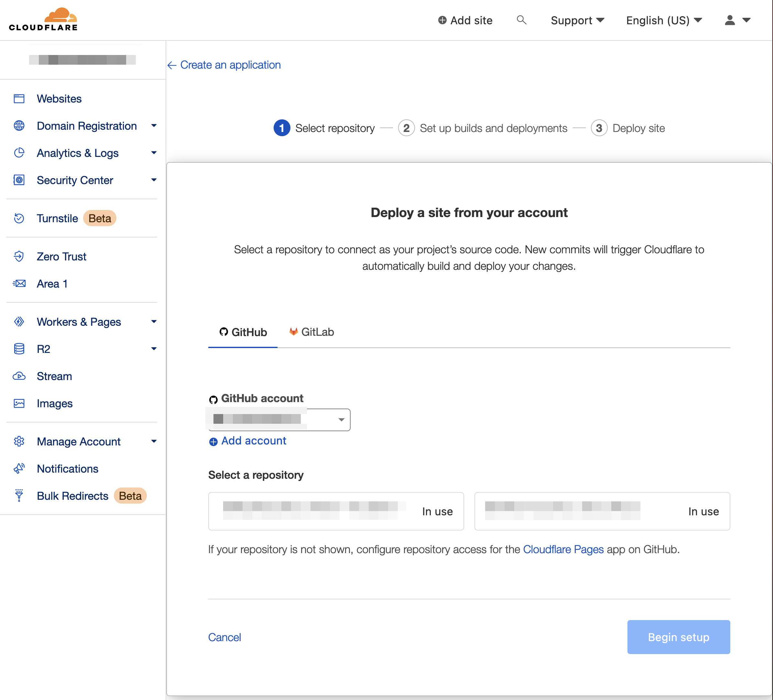Viewport: 773px width, 700px height.
Task: Click the Turnstile sidebar icon
Action: coord(19,218)
